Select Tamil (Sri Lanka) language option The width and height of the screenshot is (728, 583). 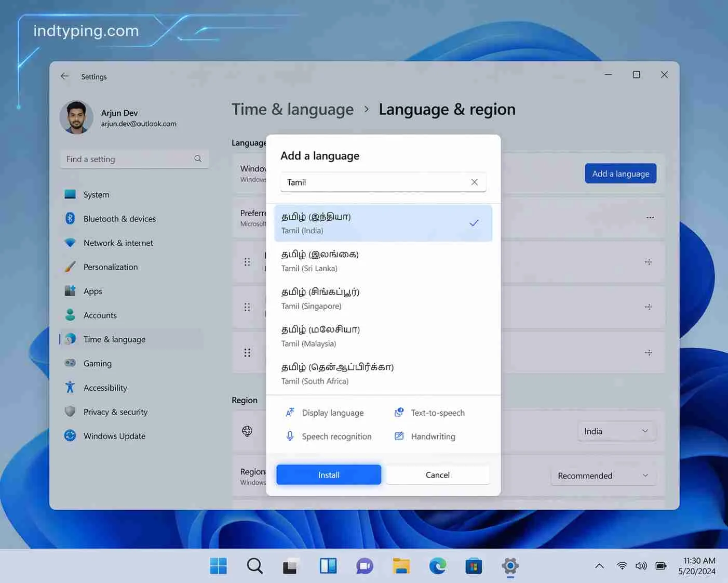click(383, 261)
